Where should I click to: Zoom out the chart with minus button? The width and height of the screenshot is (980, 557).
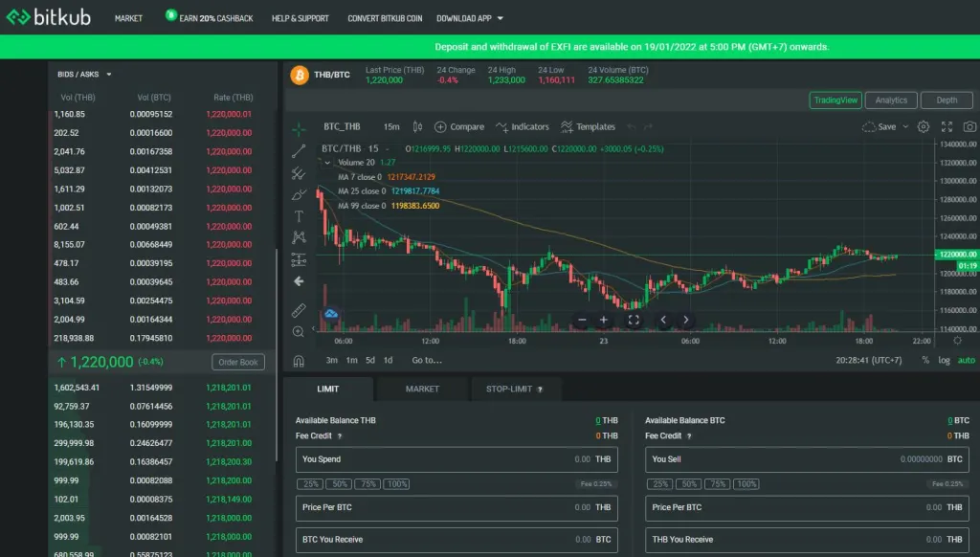click(x=582, y=320)
